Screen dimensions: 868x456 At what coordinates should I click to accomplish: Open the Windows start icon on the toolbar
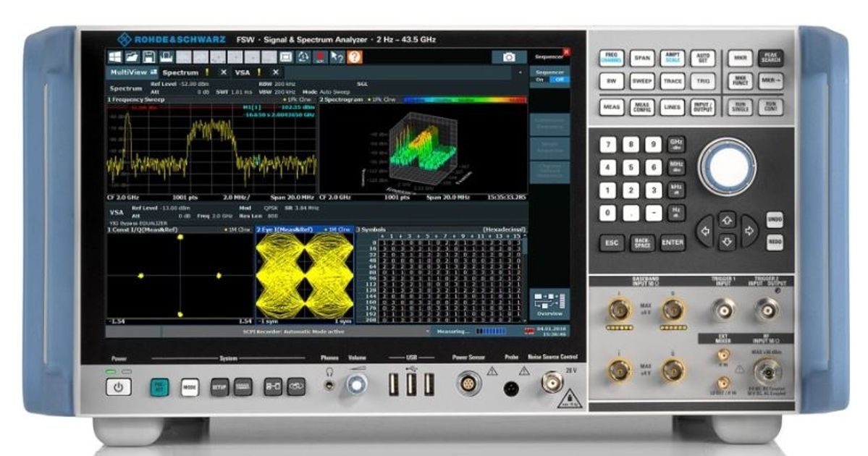pyautogui.click(x=116, y=56)
